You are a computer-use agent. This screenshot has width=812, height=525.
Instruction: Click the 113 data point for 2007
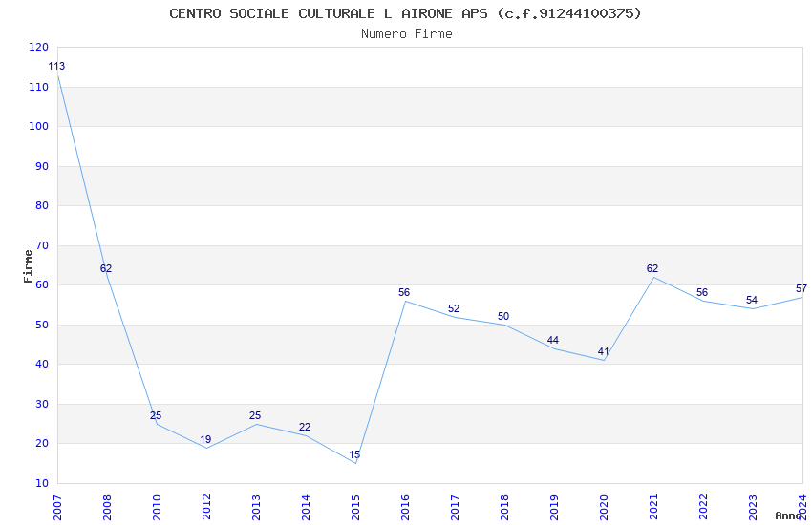pos(56,66)
